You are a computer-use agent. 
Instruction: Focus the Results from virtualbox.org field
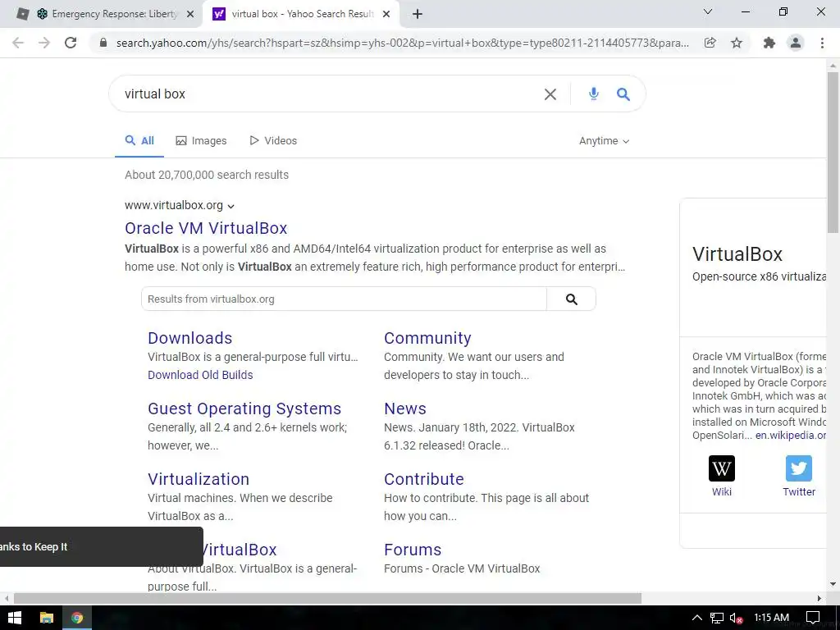tap(344, 299)
